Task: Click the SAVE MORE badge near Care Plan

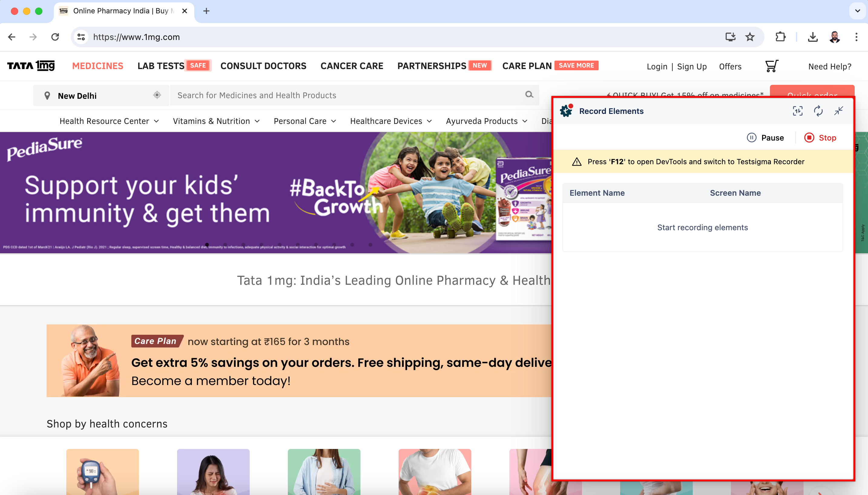Action: (576, 65)
